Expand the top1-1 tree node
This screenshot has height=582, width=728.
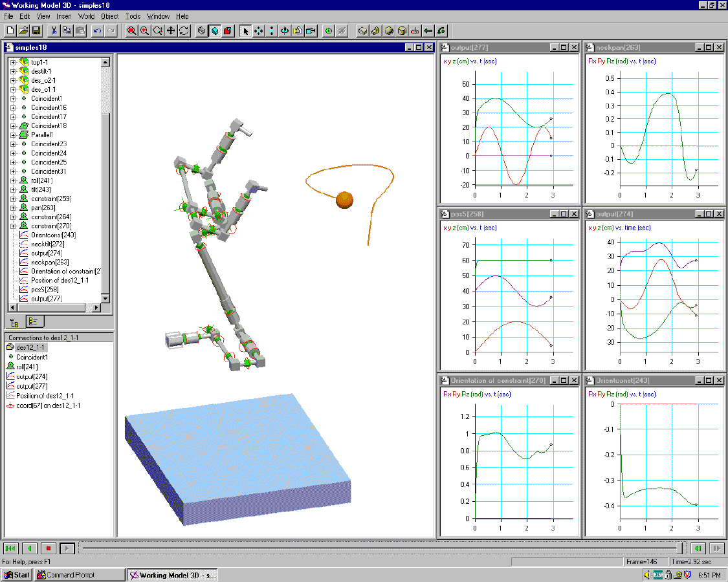coord(13,62)
